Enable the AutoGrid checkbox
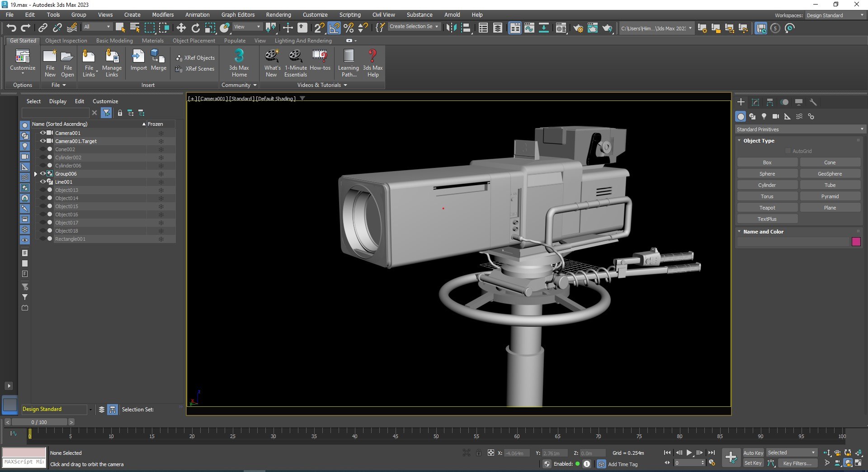 (x=788, y=151)
